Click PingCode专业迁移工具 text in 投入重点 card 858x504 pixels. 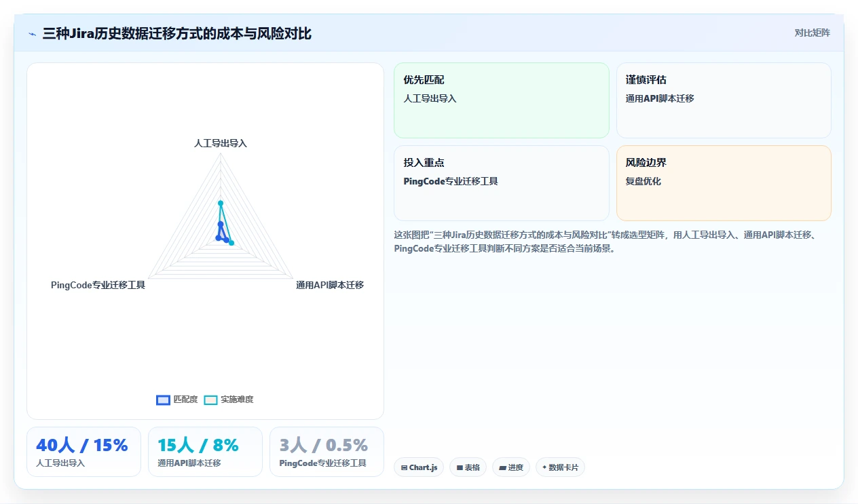(451, 181)
